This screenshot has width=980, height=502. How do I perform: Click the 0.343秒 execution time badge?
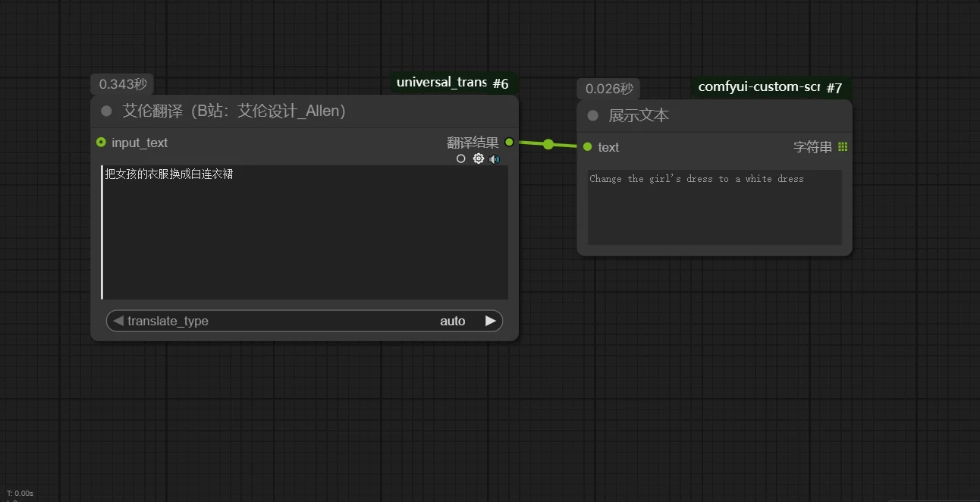pyautogui.click(x=123, y=84)
